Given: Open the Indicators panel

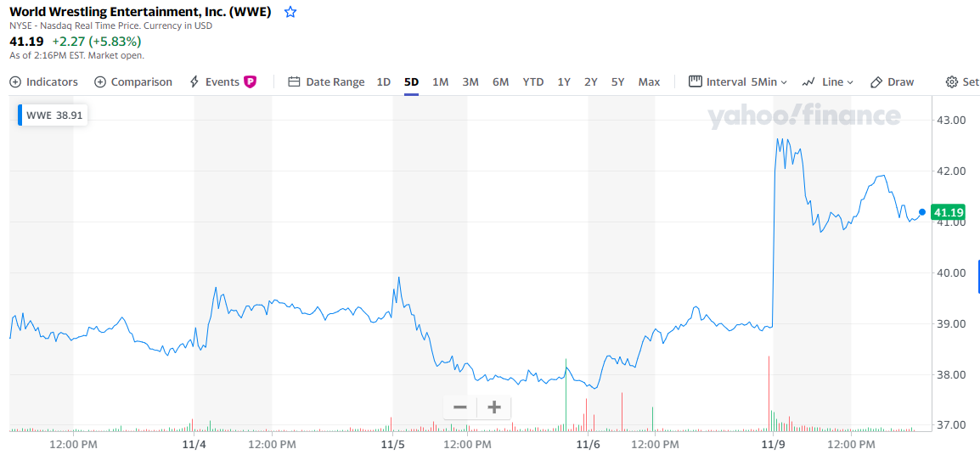Looking at the screenshot, I should [x=43, y=82].
